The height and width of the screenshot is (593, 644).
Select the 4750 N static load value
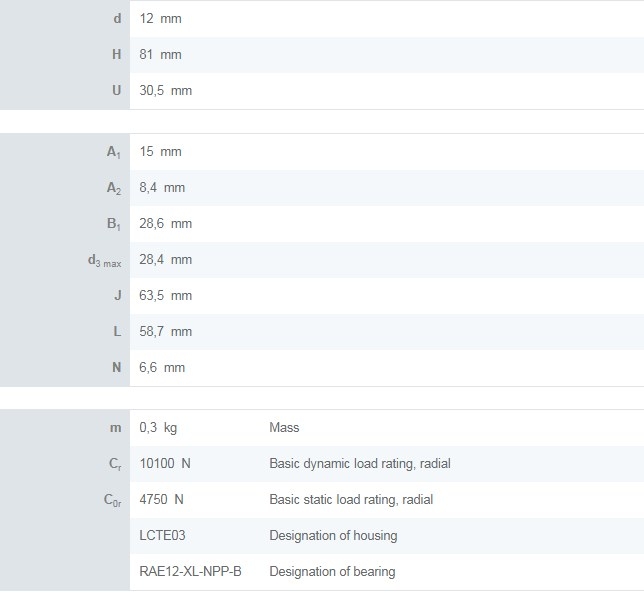click(x=161, y=500)
